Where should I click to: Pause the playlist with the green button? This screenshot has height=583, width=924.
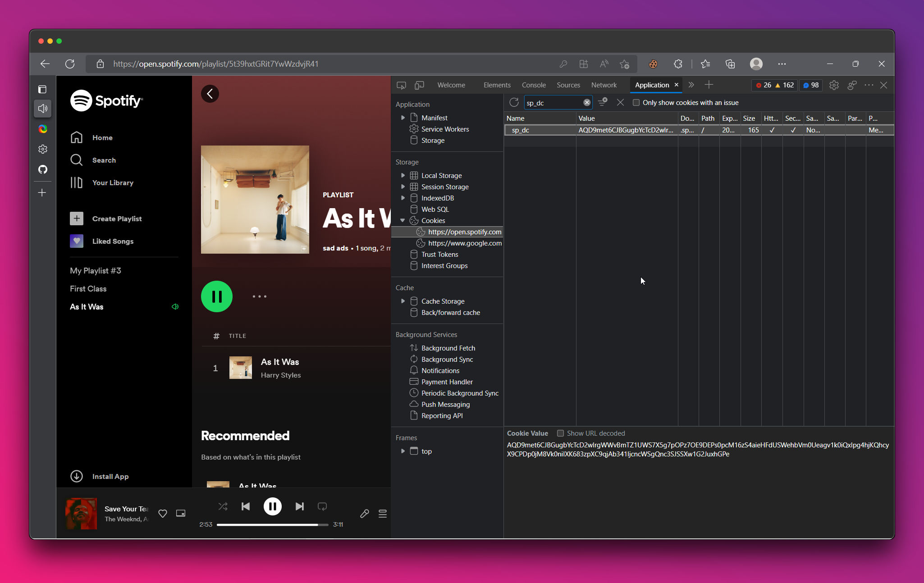[217, 296]
